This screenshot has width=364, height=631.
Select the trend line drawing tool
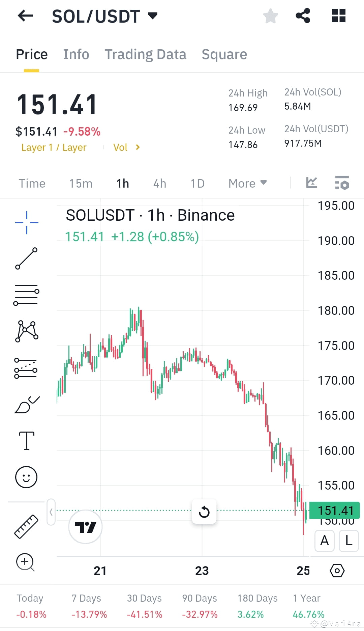pyautogui.click(x=26, y=258)
